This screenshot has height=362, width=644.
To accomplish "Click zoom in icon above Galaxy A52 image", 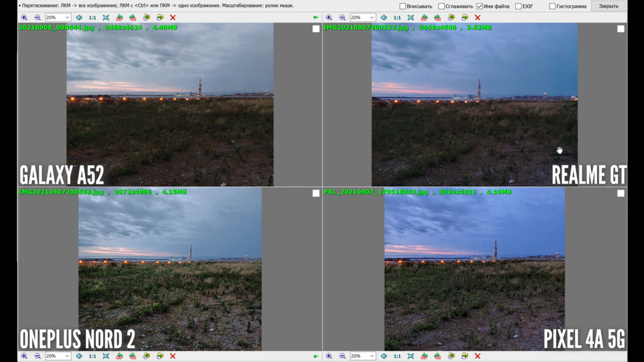I will (x=24, y=17).
